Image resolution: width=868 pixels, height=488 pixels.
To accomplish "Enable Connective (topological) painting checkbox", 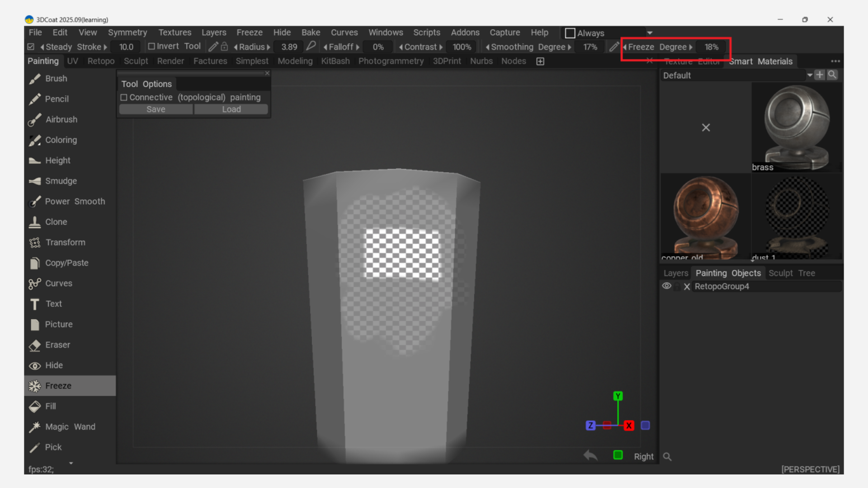I will pyautogui.click(x=124, y=98).
